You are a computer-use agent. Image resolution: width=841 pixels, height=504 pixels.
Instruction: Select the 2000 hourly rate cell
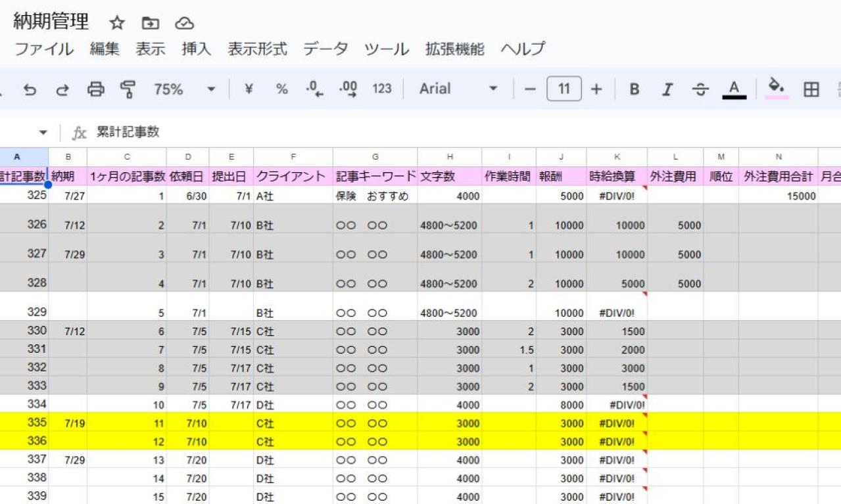617,350
